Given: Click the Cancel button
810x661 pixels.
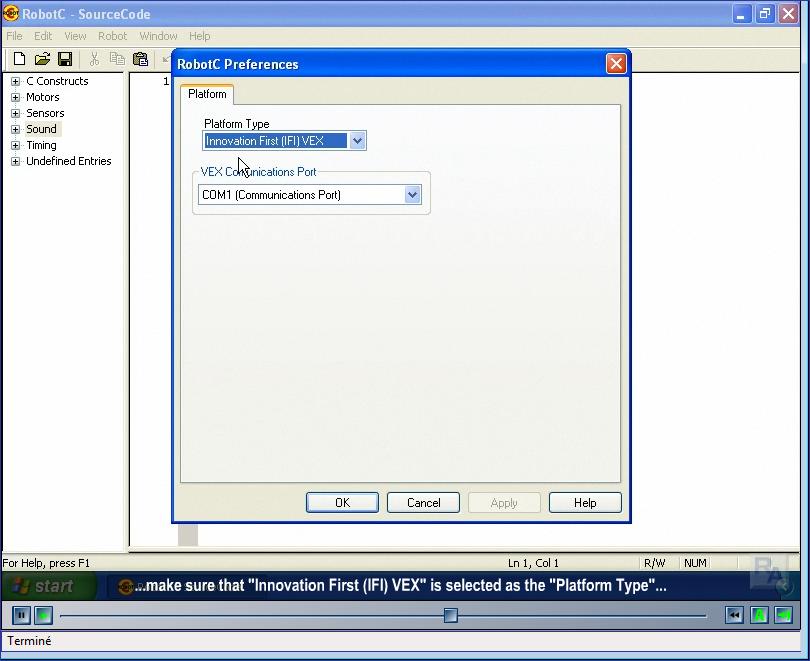Looking at the screenshot, I should point(423,502).
